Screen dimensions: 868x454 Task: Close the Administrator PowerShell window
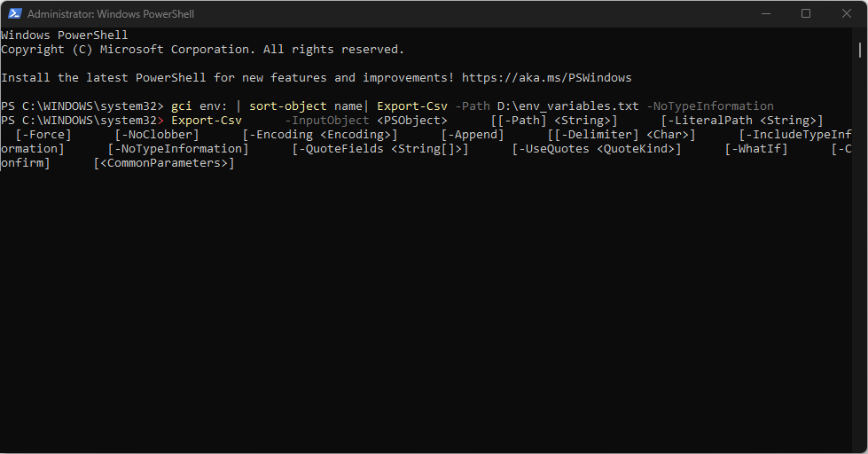click(x=847, y=13)
